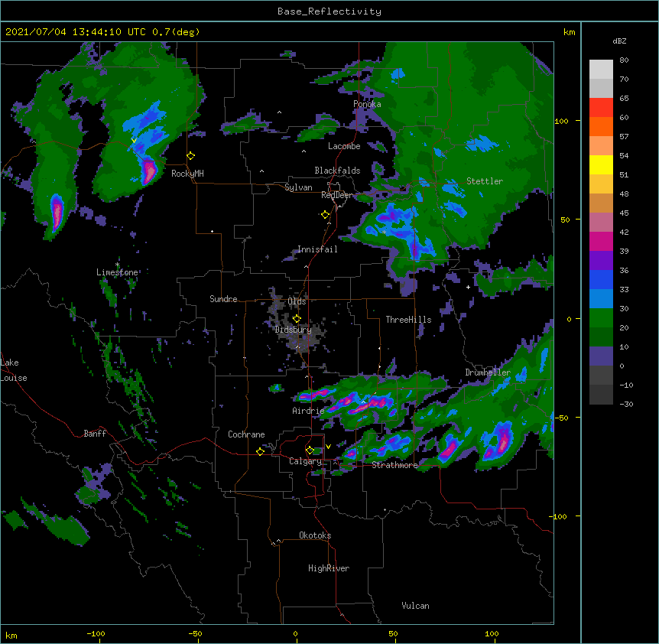Image resolution: width=659 pixels, height=644 pixels.
Task: Click the 100 tick on bottom axis
Action: click(492, 633)
